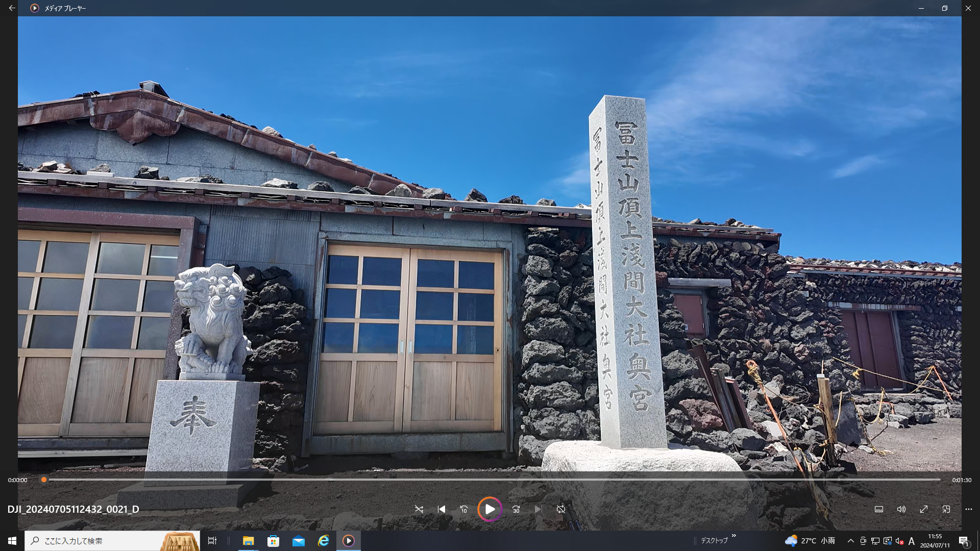Toggle repeat mode
This screenshot has width=980, height=551.
[x=561, y=509]
